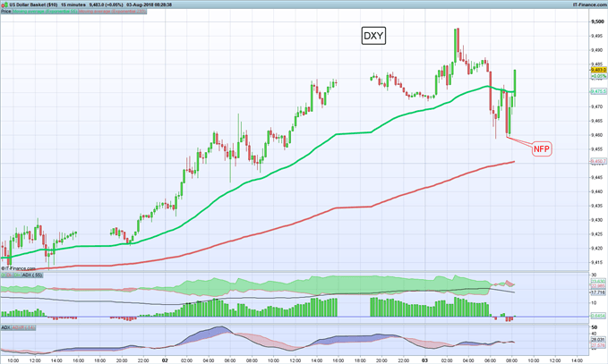Click the US Dollar Basket ($10) title
The height and width of the screenshot is (364, 608).
pyautogui.click(x=33, y=4)
